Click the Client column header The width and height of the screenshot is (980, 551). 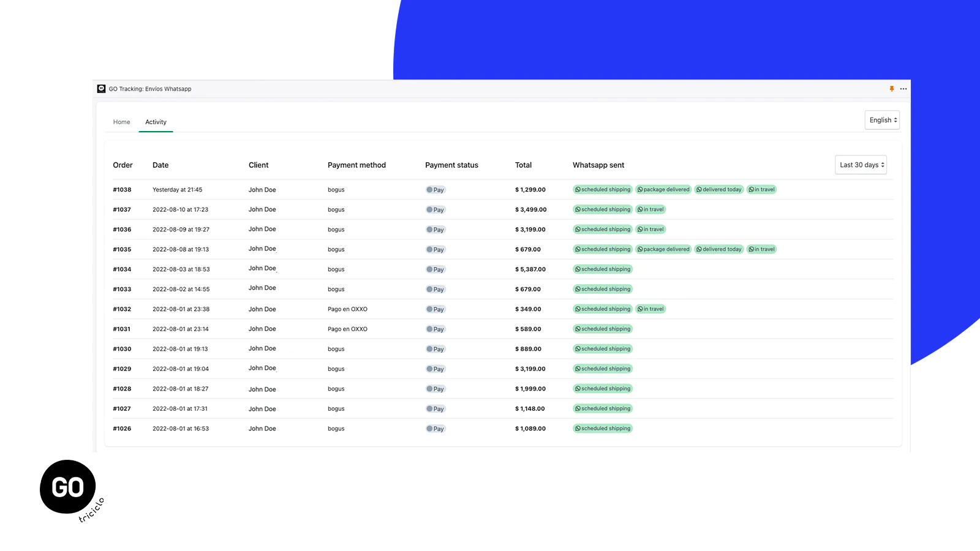258,165
